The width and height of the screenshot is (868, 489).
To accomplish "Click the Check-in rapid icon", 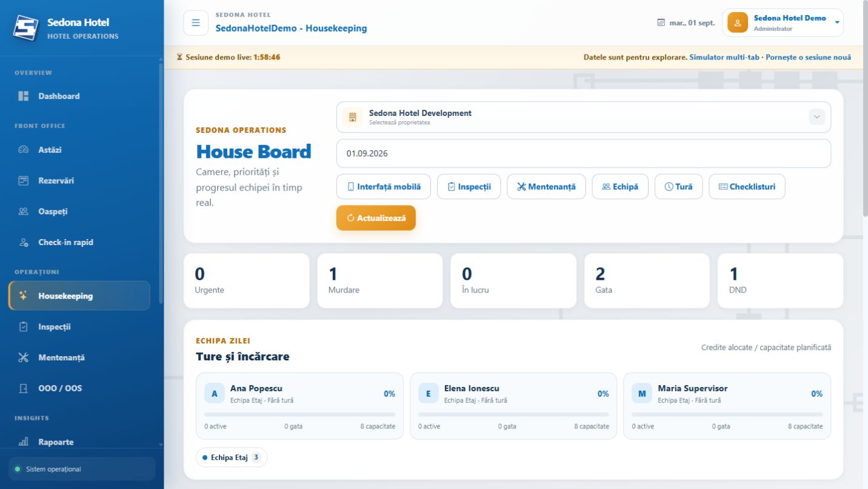I will tap(24, 242).
